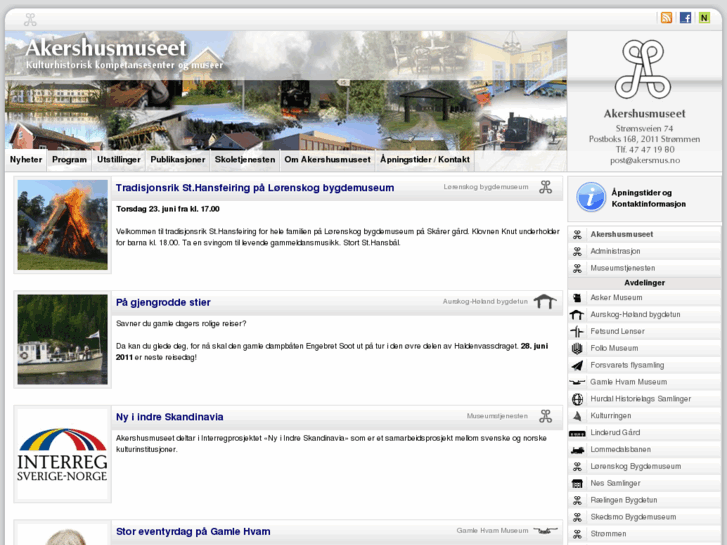Viewport: 727px width, 545px height.
Task: Click the Asker Museum sidebar icon
Action: click(x=577, y=298)
